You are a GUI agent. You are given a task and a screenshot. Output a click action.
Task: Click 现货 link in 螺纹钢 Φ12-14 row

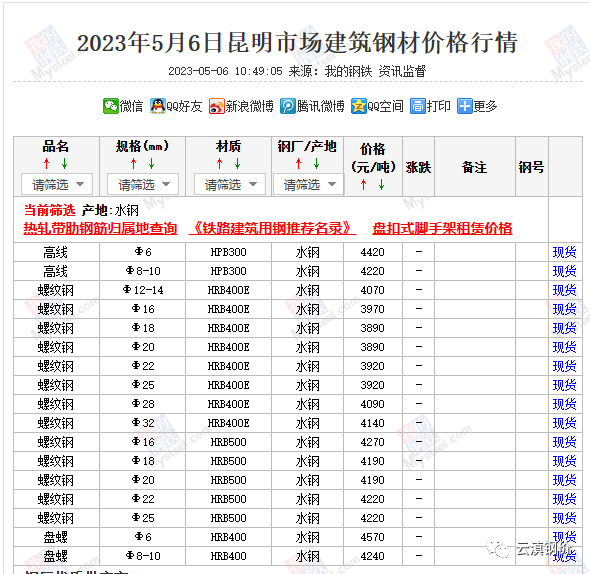564,290
